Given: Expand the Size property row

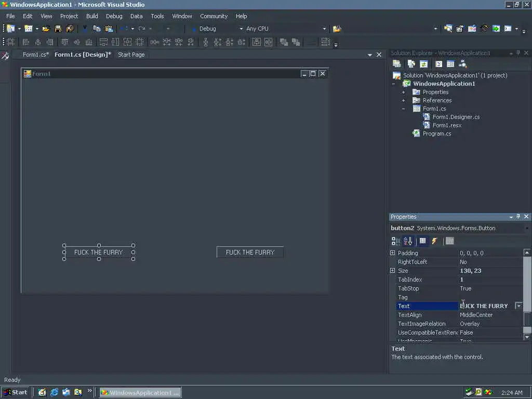Looking at the screenshot, I should (393, 270).
